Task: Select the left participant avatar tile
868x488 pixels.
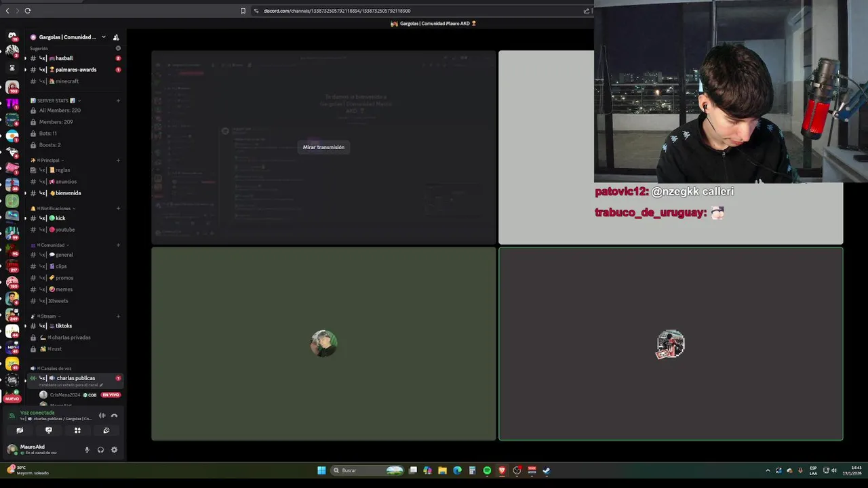Action: point(323,344)
